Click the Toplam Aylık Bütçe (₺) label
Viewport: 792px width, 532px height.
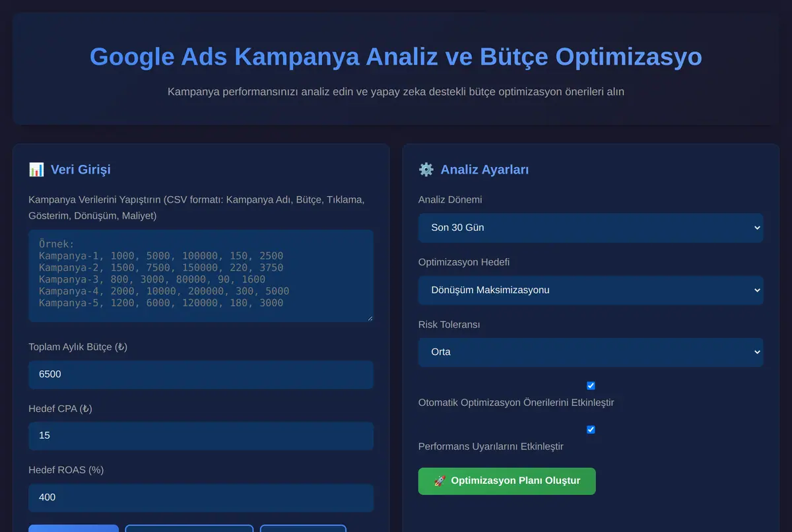pos(78,347)
